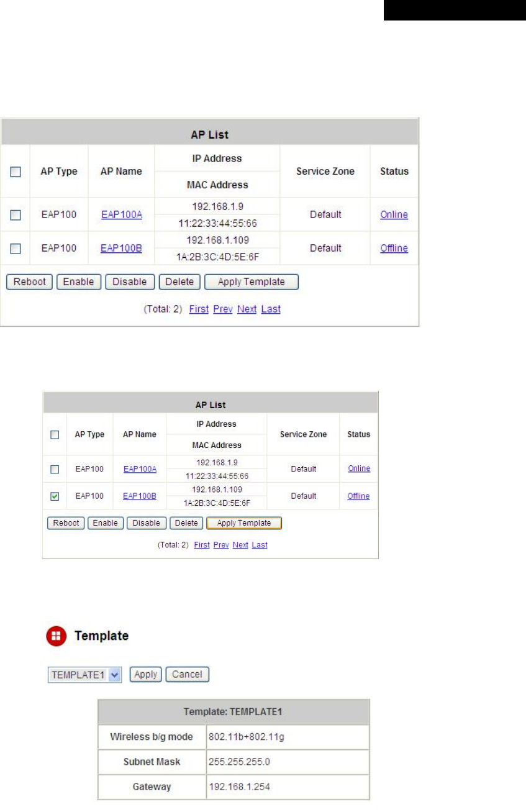Click Enable button in upper AP List
This screenshot has width=526, height=812.
click(x=79, y=282)
